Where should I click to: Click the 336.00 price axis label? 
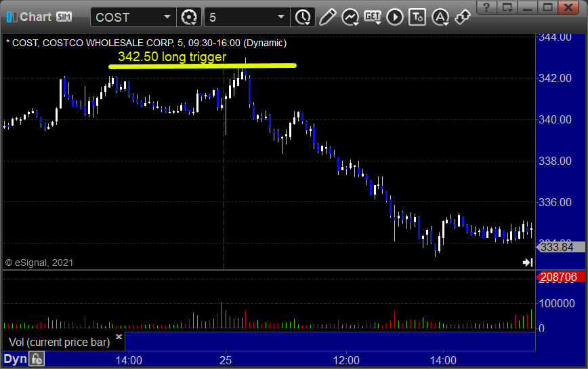click(x=555, y=202)
